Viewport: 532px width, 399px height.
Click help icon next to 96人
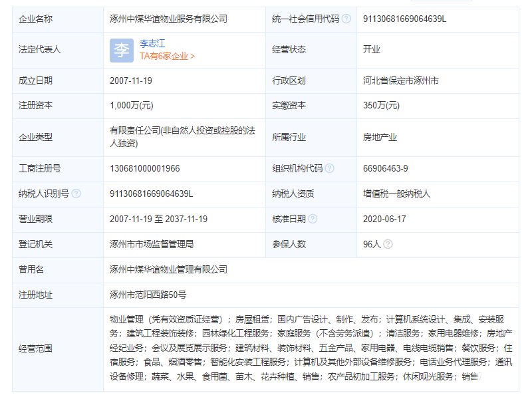click(388, 244)
